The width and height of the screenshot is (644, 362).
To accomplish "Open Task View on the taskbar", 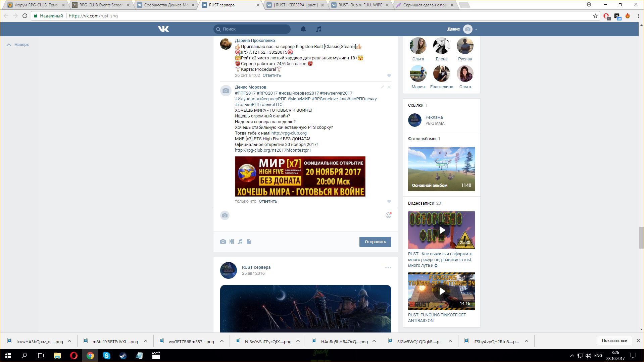I will tap(40, 356).
